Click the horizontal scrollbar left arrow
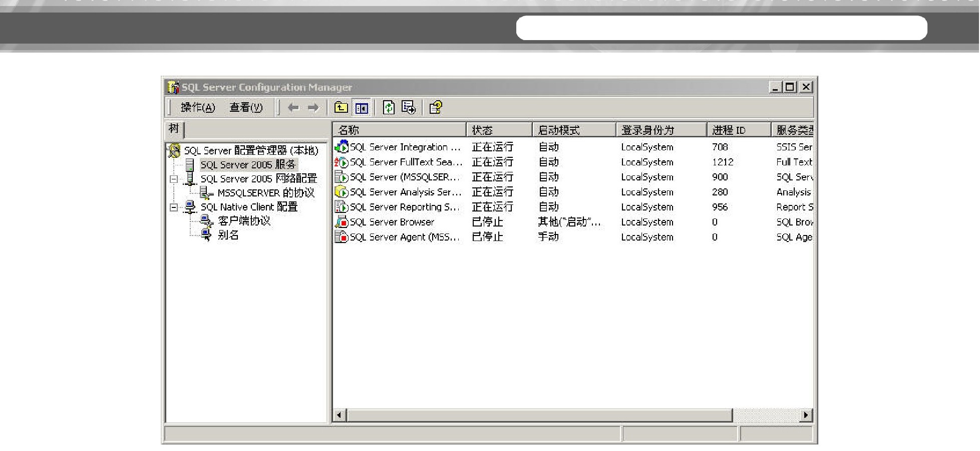 click(340, 415)
